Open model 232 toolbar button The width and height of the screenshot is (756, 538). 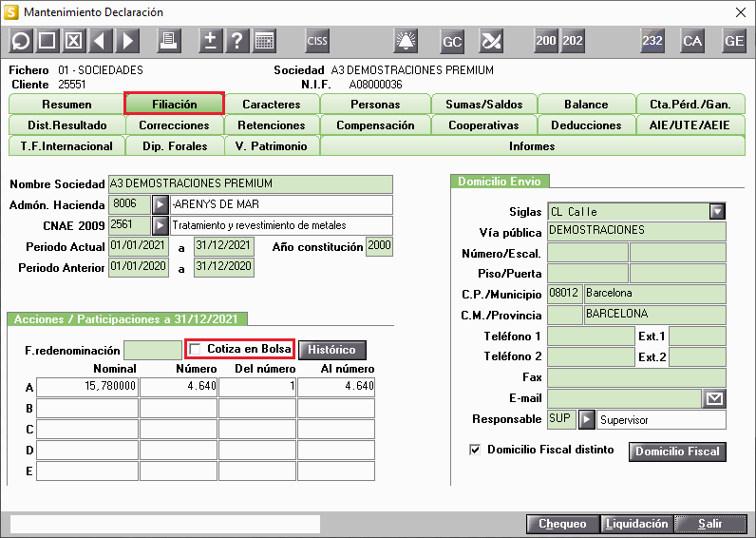point(652,41)
